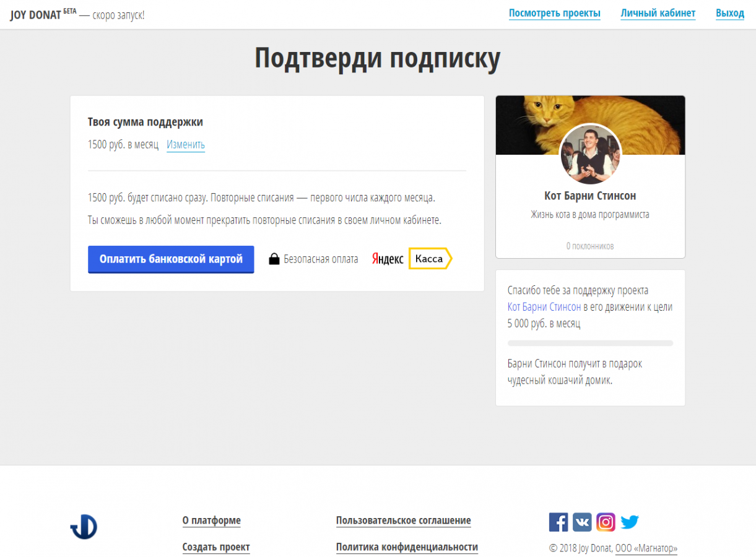The width and height of the screenshot is (756, 557).
Task: Click 'Изменить' to change support amount
Action: coord(186,145)
